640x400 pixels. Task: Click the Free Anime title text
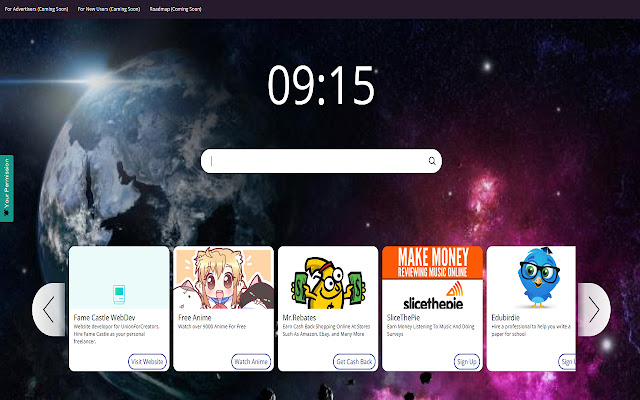click(x=195, y=318)
